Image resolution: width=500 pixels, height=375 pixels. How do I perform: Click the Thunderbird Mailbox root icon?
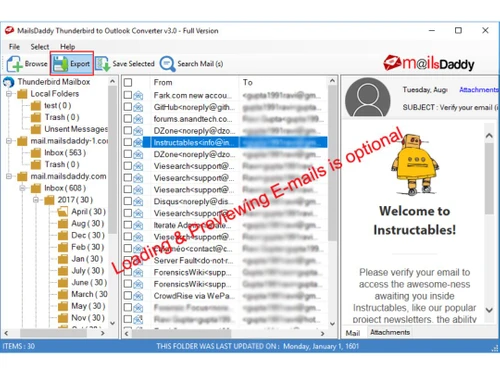coord(9,82)
